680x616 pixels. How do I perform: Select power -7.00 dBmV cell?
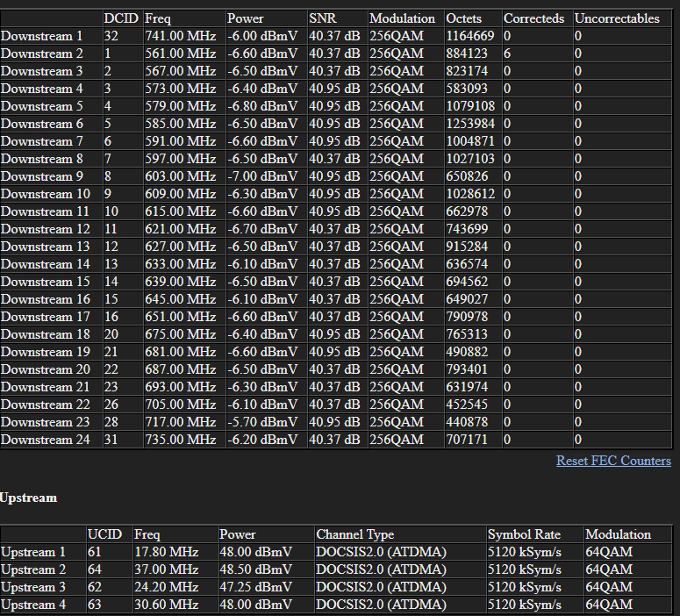(262, 176)
